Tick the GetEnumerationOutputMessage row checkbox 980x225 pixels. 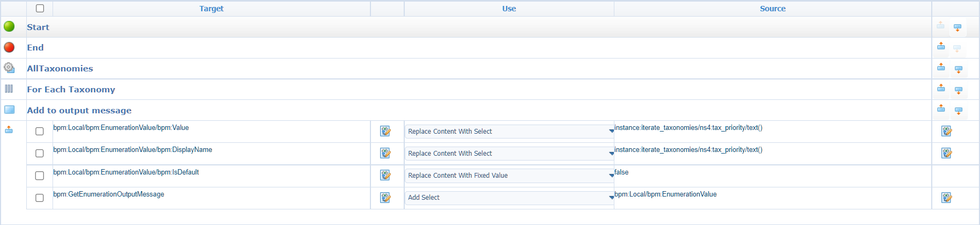[x=40, y=198]
